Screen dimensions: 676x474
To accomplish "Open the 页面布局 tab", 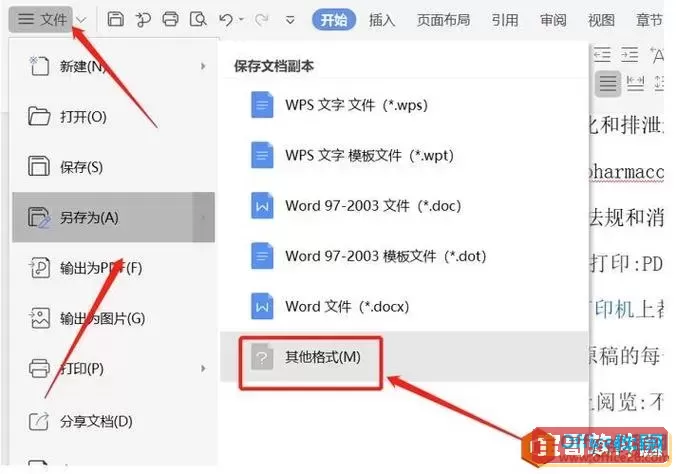I will click(443, 20).
